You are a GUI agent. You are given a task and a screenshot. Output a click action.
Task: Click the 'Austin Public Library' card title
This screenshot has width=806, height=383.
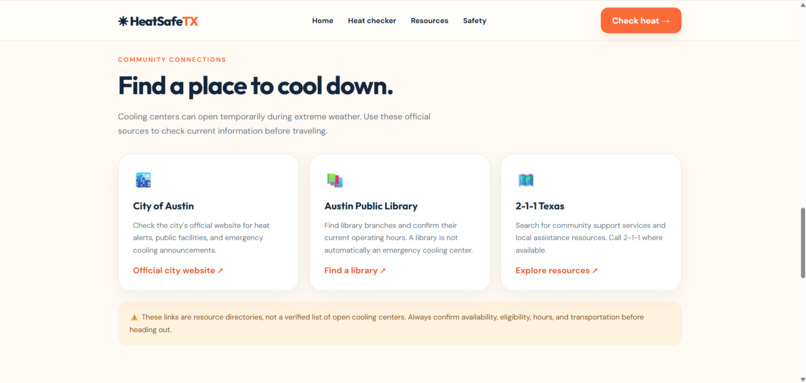click(x=371, y=206)
